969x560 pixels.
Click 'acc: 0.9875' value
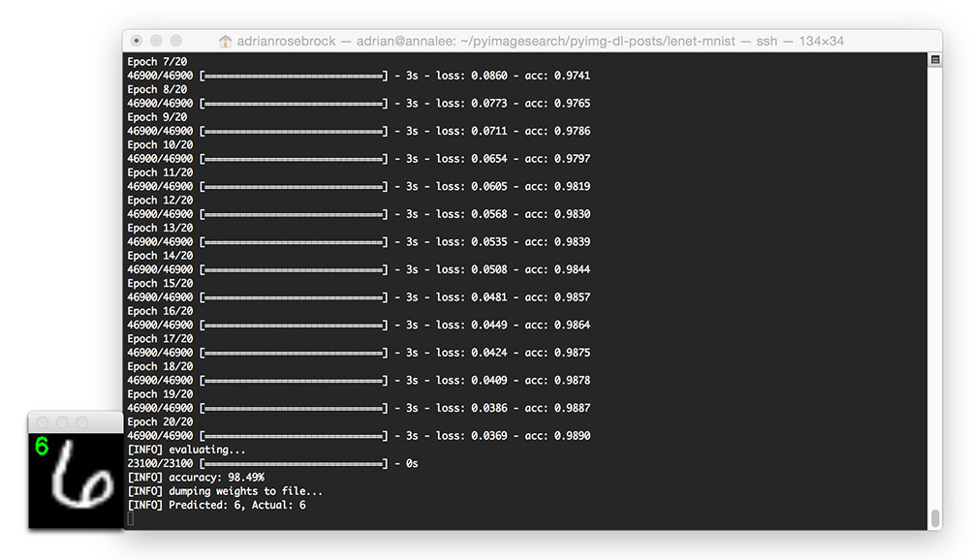coord(557,353)
